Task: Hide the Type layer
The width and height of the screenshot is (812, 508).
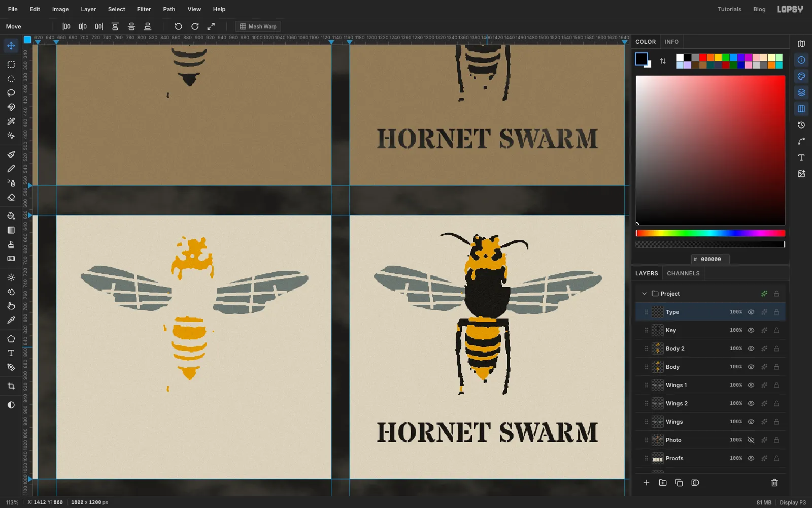Action: [x=751, y=312]
